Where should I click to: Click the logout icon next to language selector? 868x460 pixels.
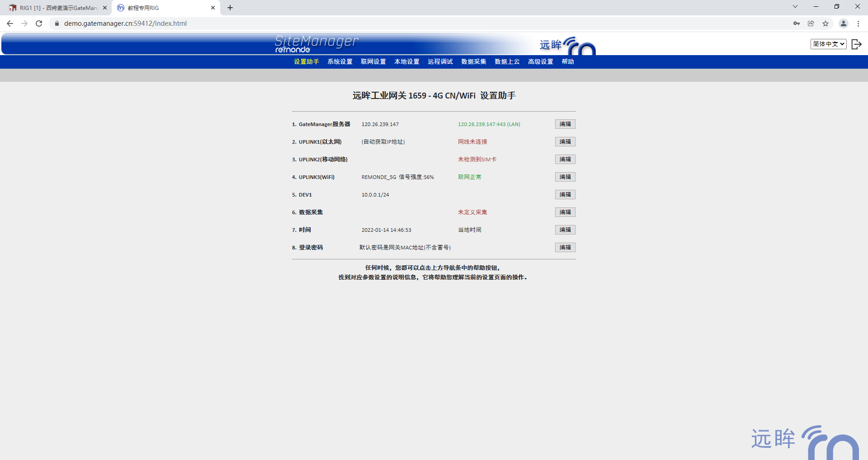(856, 44)
